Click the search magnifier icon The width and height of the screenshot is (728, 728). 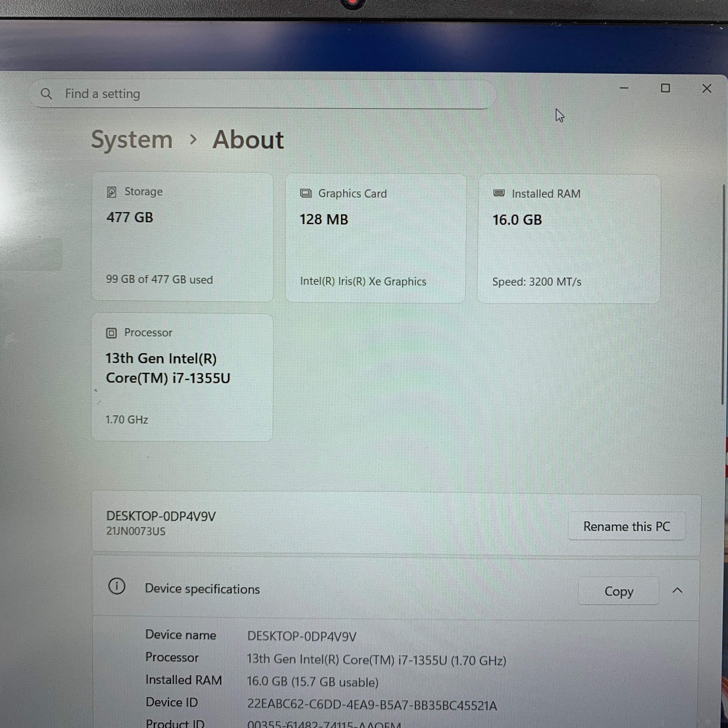(46, 94)
